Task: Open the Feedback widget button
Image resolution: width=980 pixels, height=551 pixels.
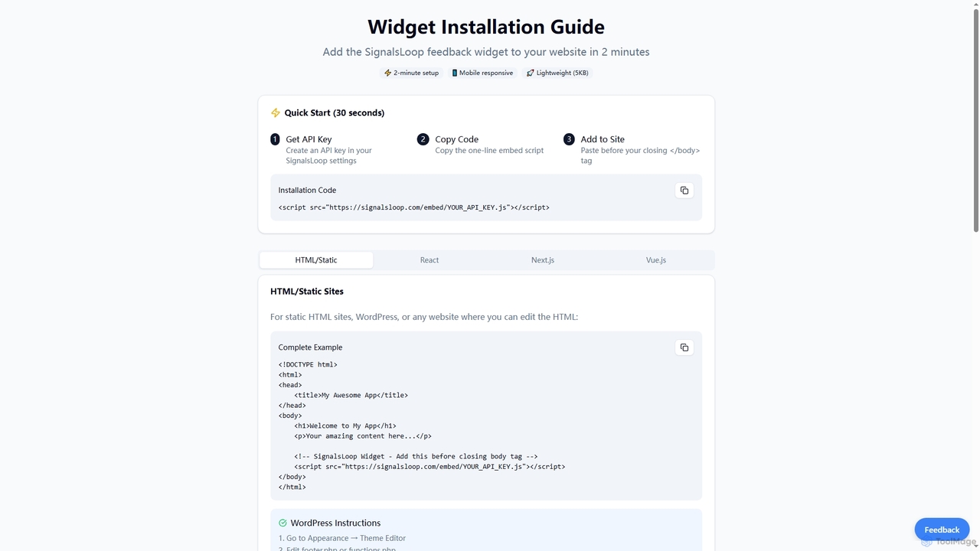Action: point(942,530)
